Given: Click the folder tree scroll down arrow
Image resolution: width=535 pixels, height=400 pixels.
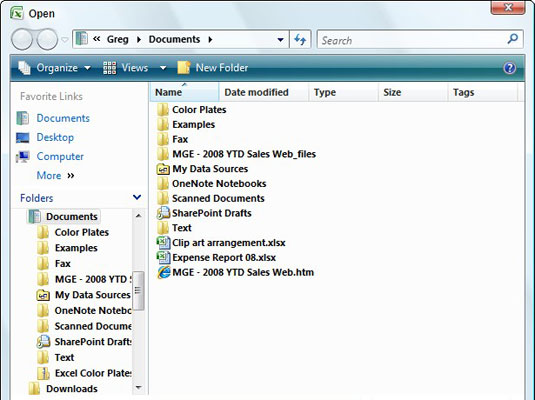Looking at the screenshot, I should 139,387.
